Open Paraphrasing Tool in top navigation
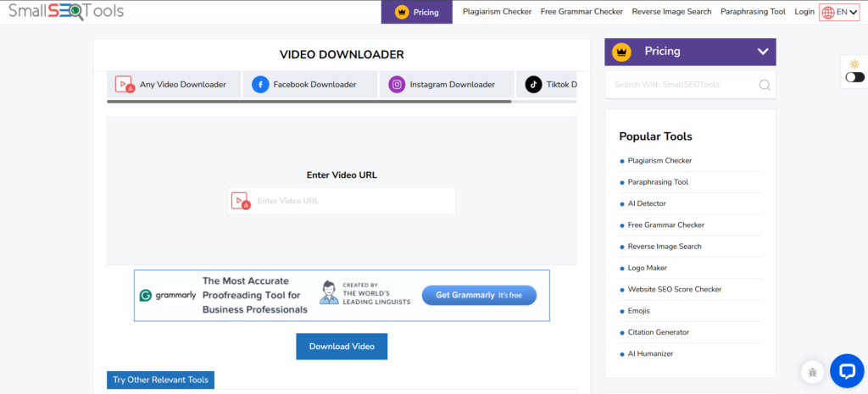The height and width of the screenshot is (394, 868). tap(753, 12)
